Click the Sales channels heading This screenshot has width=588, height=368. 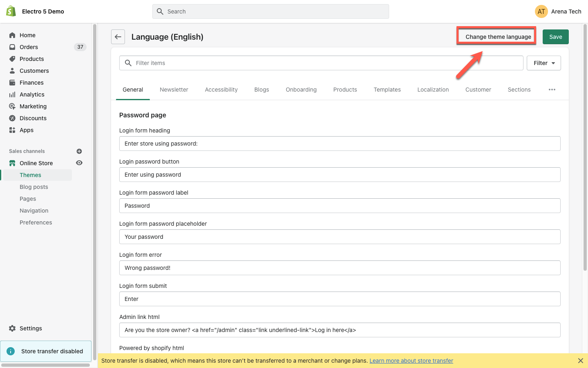click(x=27, y=151)
